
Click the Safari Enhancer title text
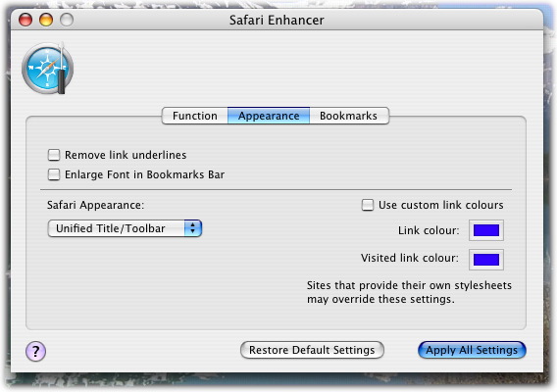277,21
